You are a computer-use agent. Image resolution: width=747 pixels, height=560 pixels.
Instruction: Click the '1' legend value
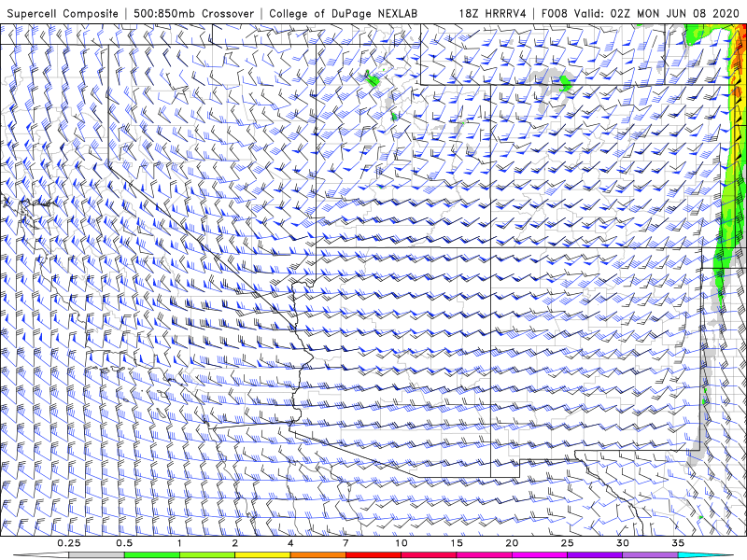[x=179, y=543]
